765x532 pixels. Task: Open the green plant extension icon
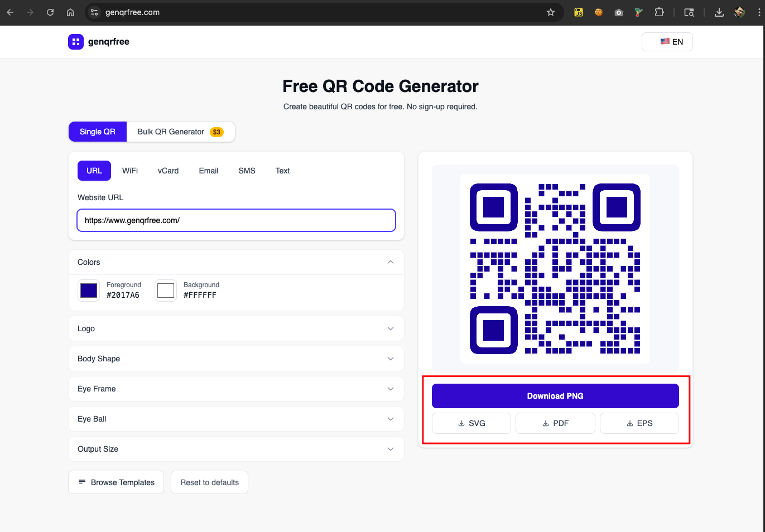[x=639, y=12]
